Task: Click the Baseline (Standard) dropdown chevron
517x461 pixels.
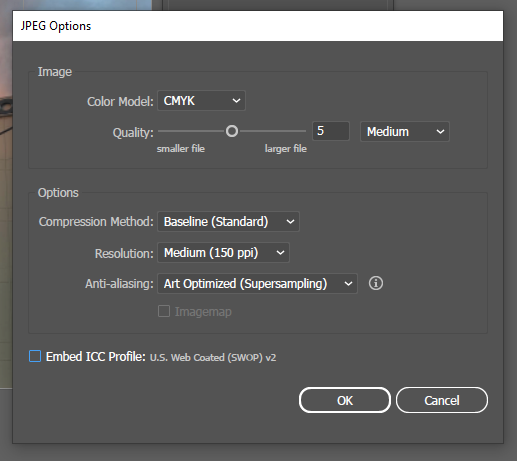Action: (290, 222)
